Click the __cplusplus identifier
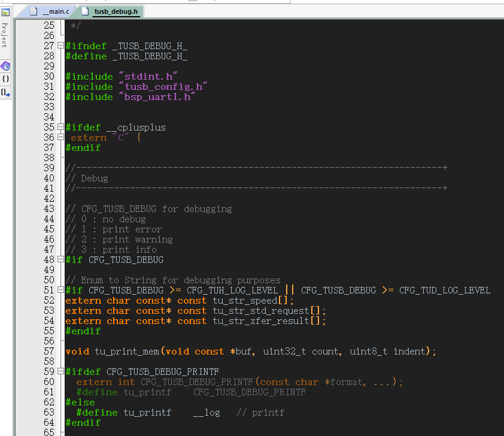This screenshot has height=436, width=504. 136,128
